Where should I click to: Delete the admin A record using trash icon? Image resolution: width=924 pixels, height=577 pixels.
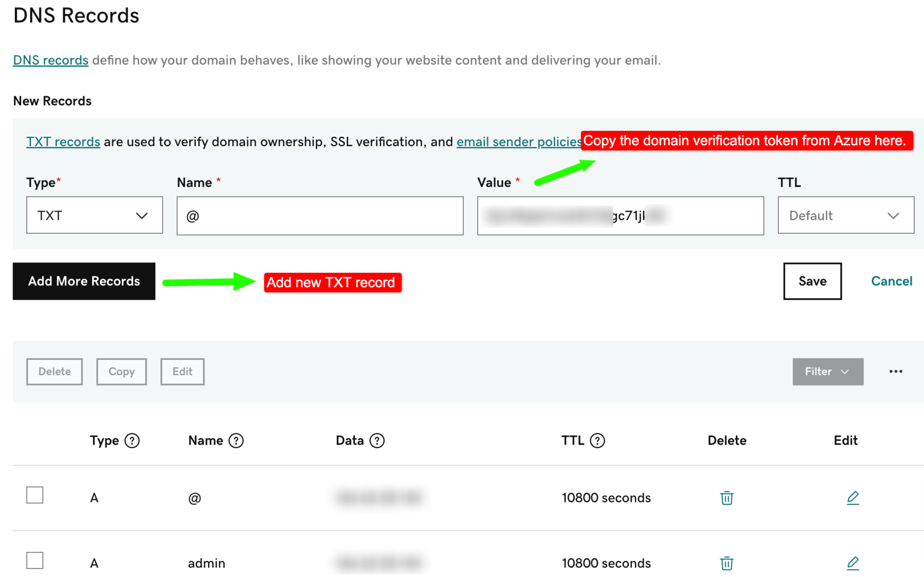[726, 563]
